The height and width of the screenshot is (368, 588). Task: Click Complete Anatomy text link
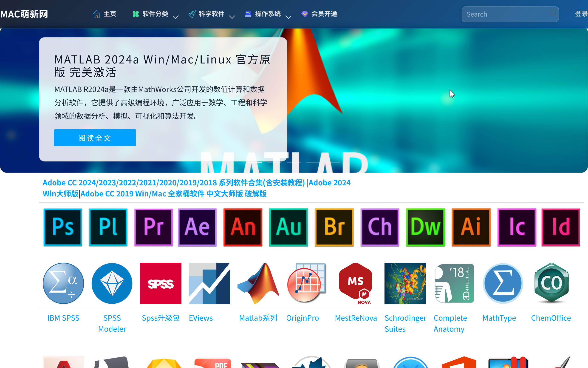point(450,323)
